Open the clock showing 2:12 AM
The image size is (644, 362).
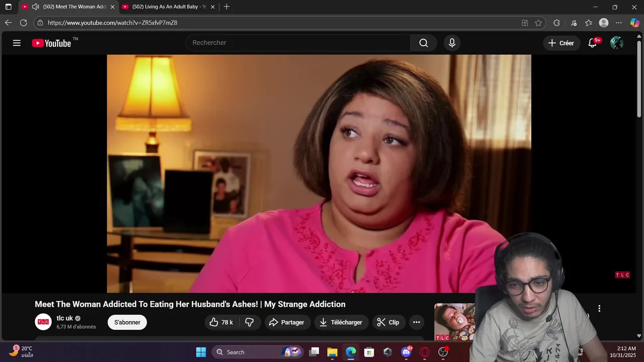point(623,351)
